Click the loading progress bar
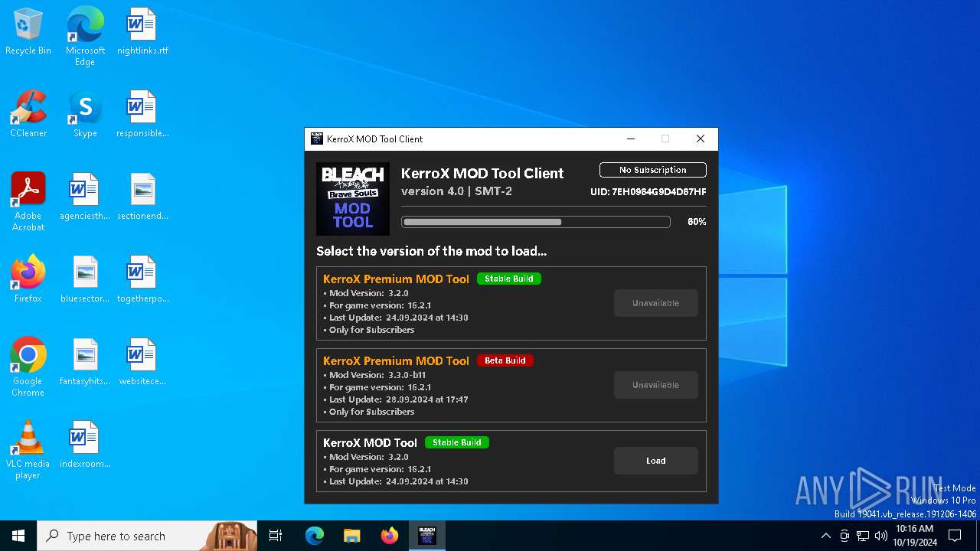 (x=536, y=222)
